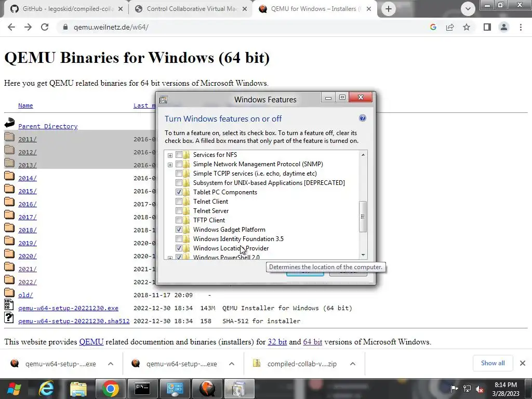Enable Telnet Server checkbox
Screen dimensions: 532x399
(179, 211)
